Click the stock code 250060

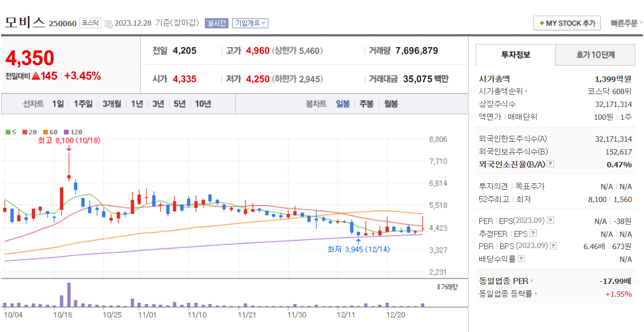pos(63,24)
